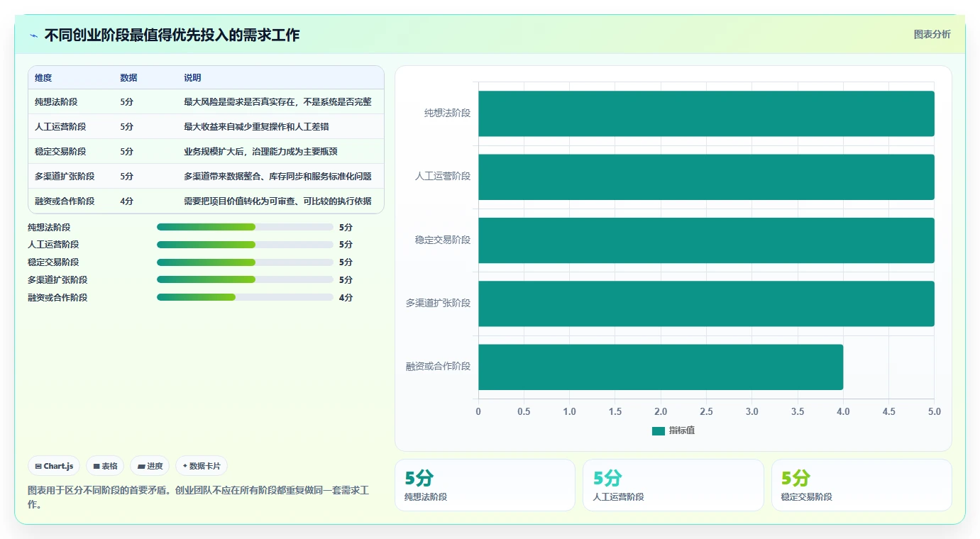Click the 纯想法阶段 chart bar
The width and height of the screenshot is (980, 539).
[706, 113]
